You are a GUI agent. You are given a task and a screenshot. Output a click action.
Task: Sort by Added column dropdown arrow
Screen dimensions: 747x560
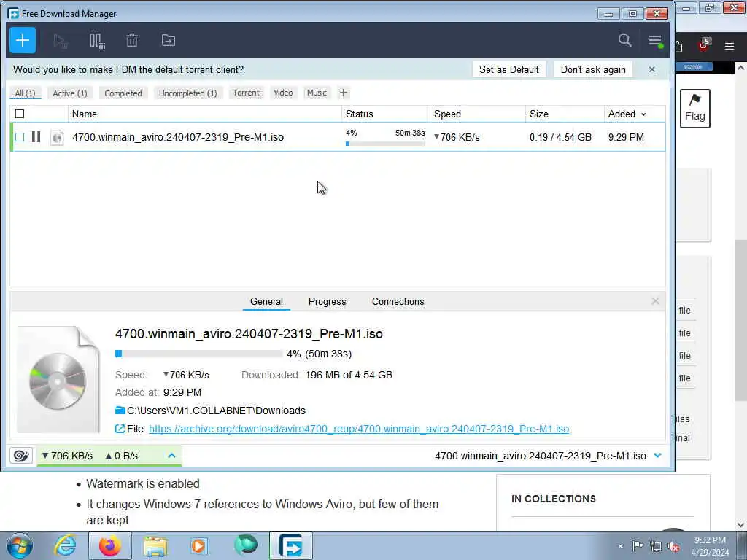[643, 114]
